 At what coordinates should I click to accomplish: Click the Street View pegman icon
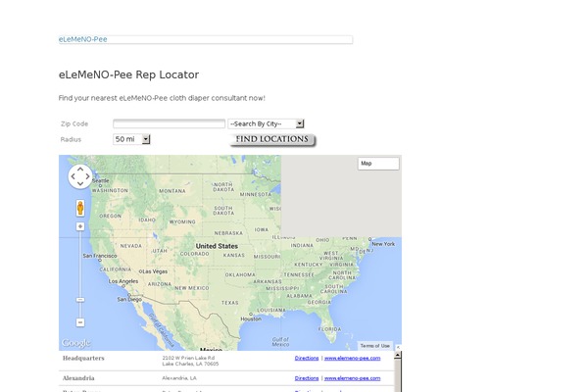pyautogui.click(x=80, y=208)
